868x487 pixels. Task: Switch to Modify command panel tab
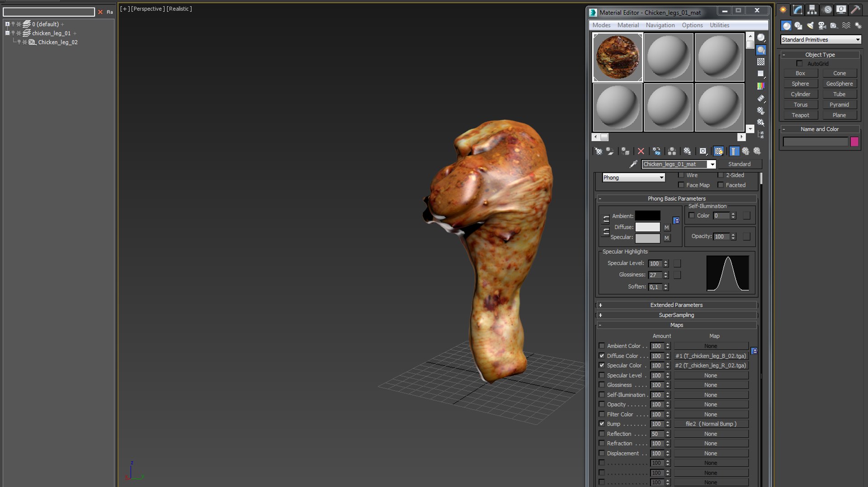tap(798, 9)
